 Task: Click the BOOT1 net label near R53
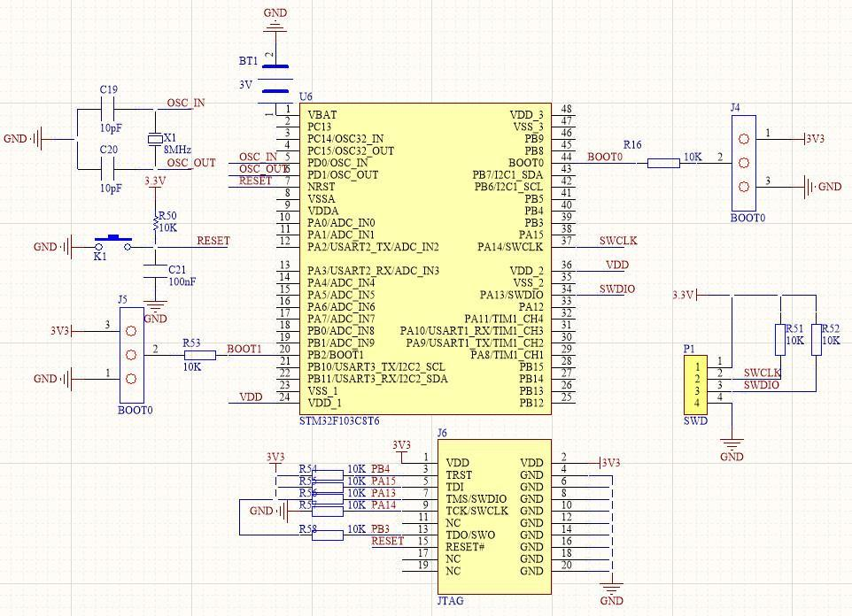click(244, 349)
